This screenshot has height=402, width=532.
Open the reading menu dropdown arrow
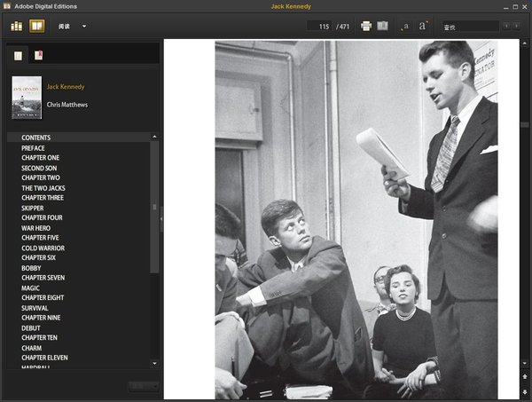84,26
